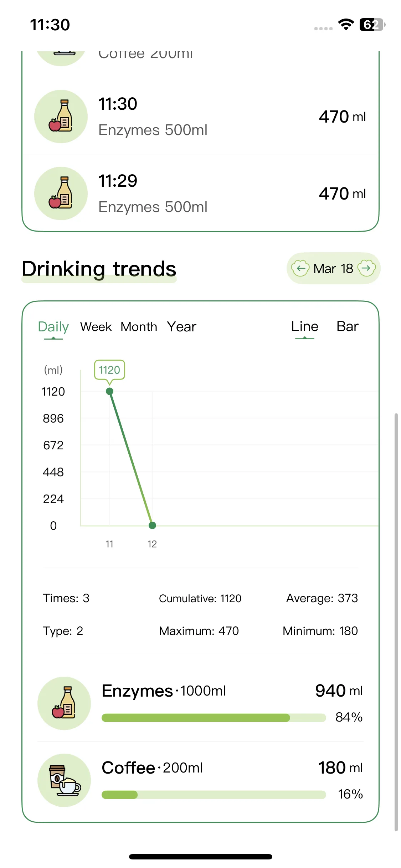The image size is (401, 868).
Task: Select the Week trend tab
Action: (x=96, y=327)
